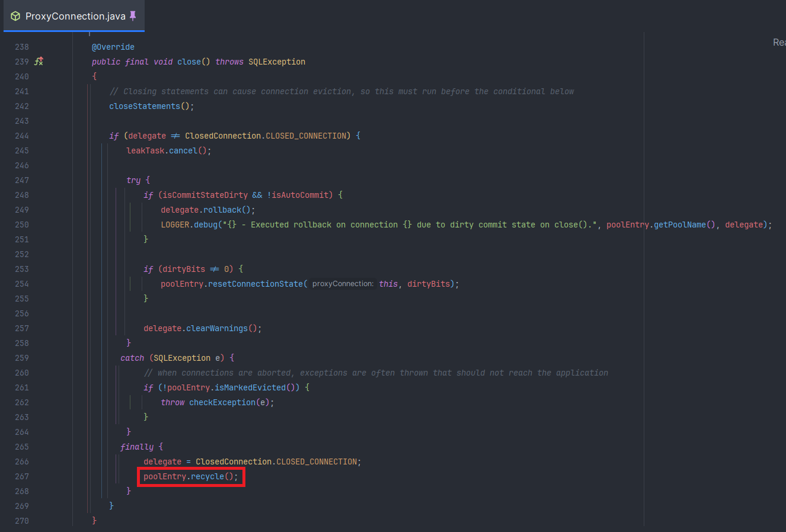Click line number 259 in gutter
Screen dimensions: 786x532
coord(22,358)
